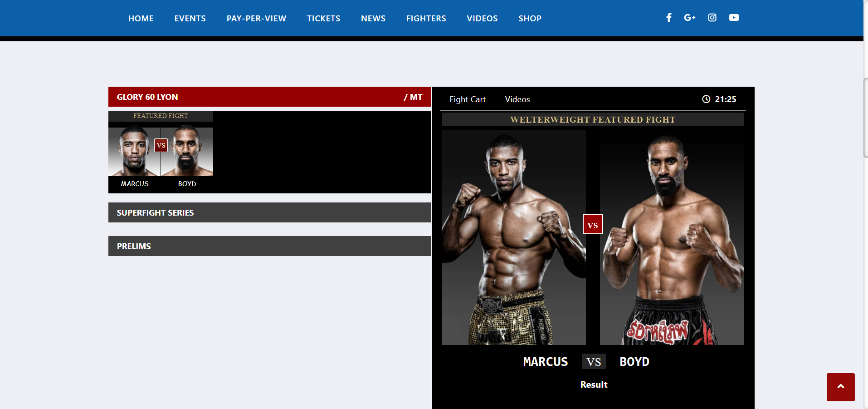Click the small VS badge in featured fight thumbnail
Viewport: 868px width, 409px height.
pos(161,145)
